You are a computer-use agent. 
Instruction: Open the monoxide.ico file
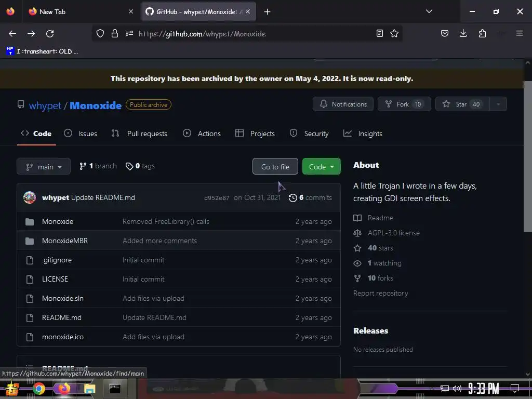(x=63, y=337)
